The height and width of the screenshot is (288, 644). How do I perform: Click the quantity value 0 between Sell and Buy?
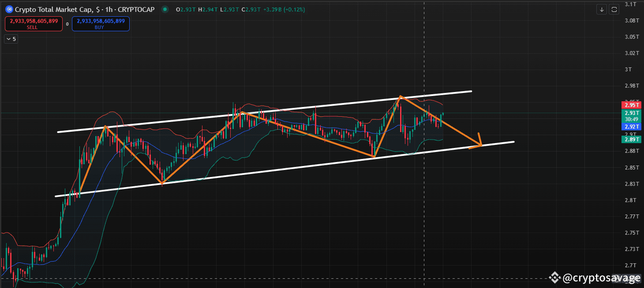(x=67, y=24)
